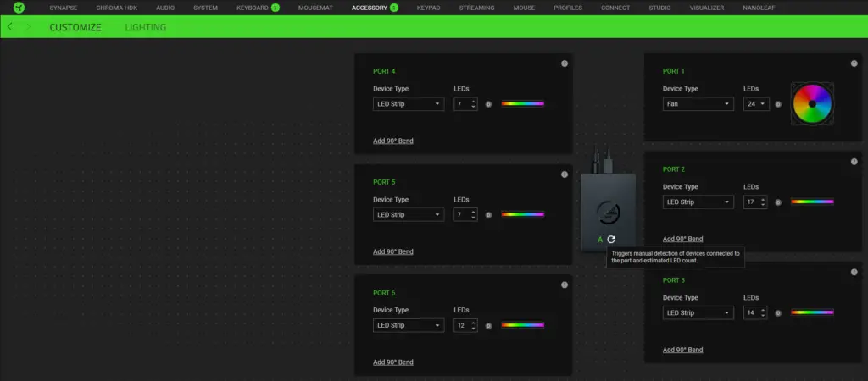868x381 pixels.
Task: Open the Connect tab
Action: point(615,8)
